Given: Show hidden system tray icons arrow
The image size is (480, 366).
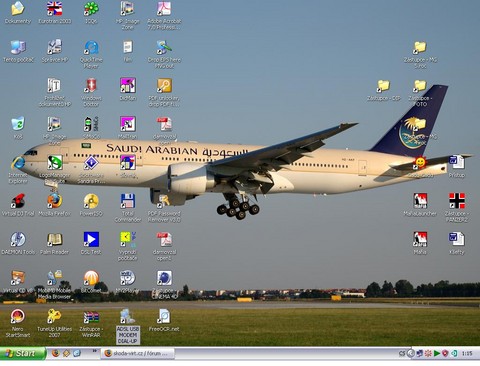Looking at the screenshot, I should tap(411, 353).
